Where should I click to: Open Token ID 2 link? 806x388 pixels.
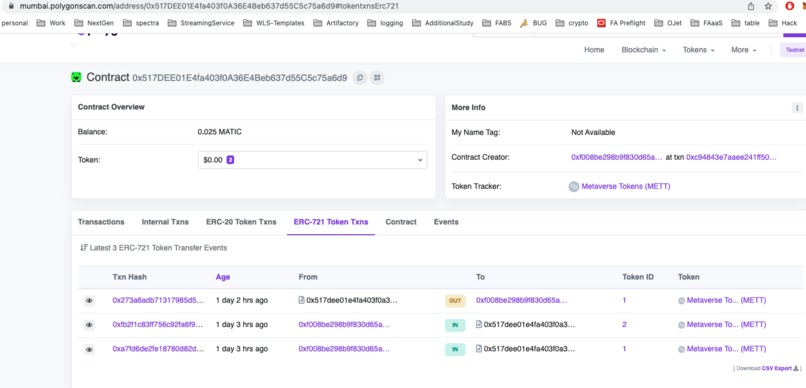tap(624, 324)
